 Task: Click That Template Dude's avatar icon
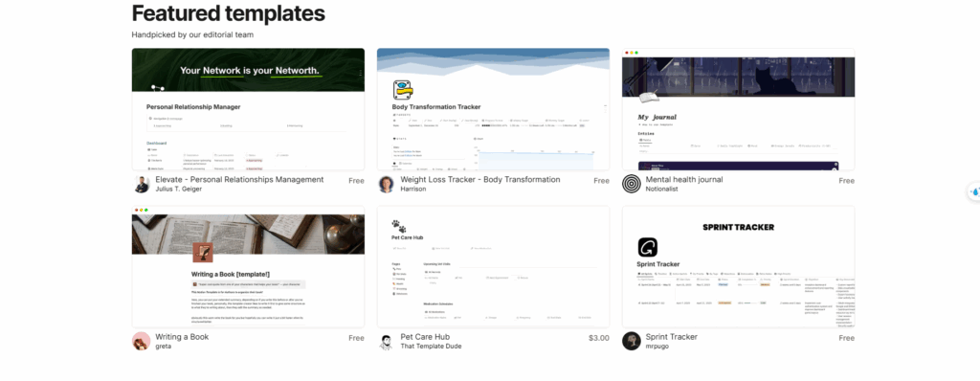point(387,341)
